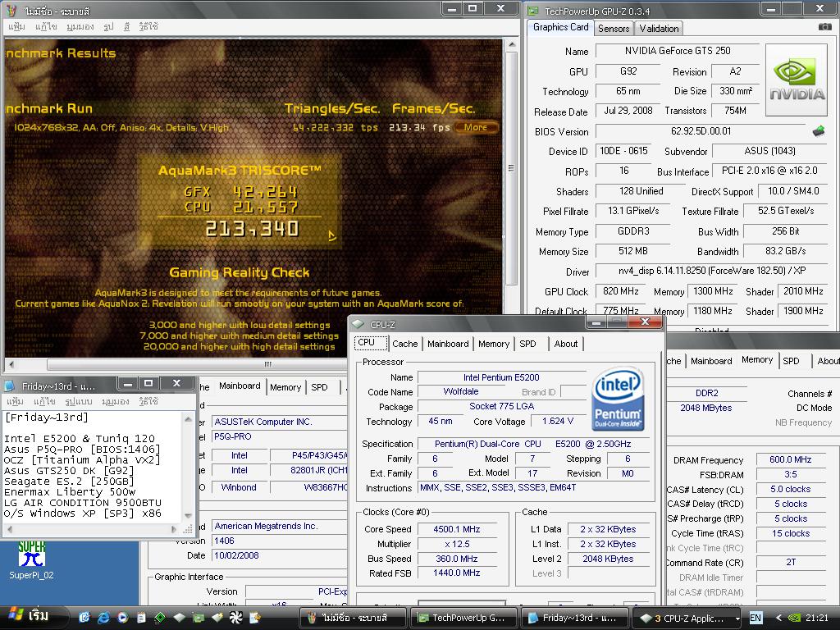Launch Internet Explorer from quick launch
The height and width of the screenshot is (630, 840).
(x=103, y=618)
